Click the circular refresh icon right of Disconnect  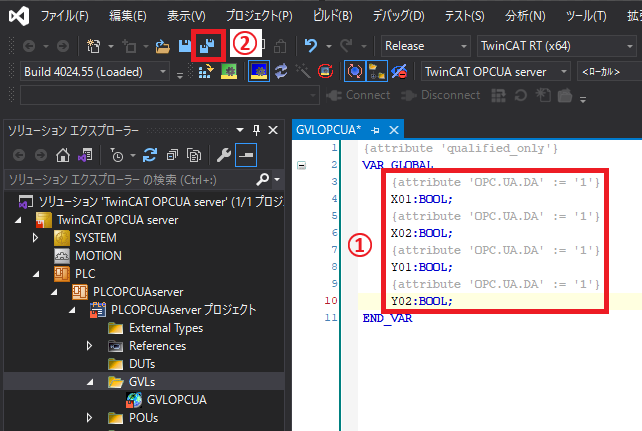coord(520,95)
